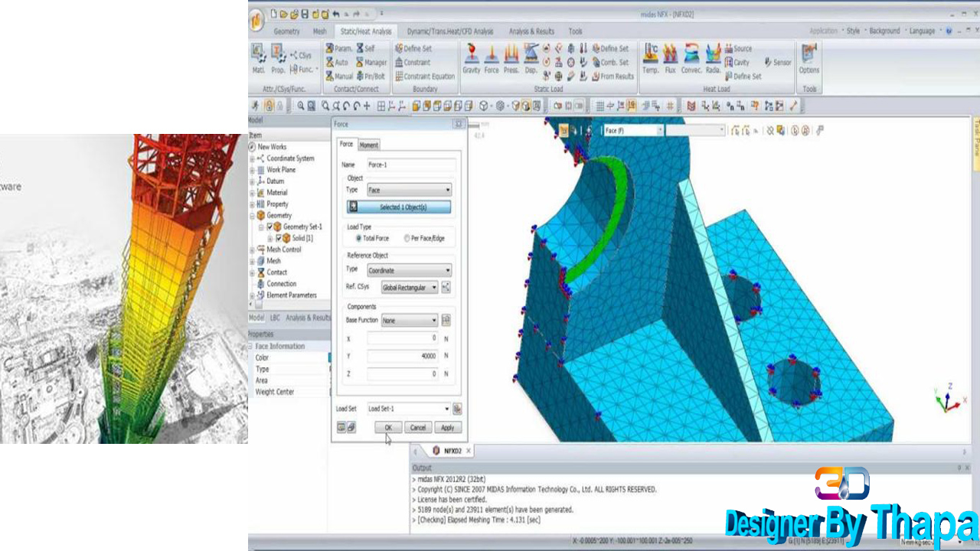Select the Per Face/Edge radio button

click(407, 238)
